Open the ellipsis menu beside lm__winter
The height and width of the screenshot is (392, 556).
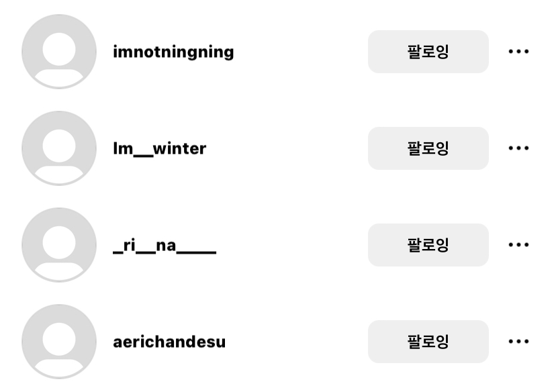pyautogui.click(x=519, y=148)
